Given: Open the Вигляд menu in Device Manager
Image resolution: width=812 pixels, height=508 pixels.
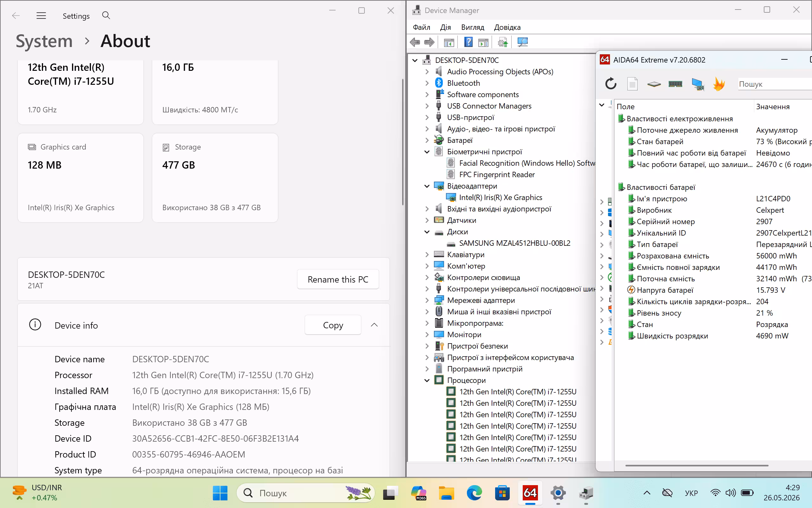Looking at the screenshot, I should tap(472, 27).
